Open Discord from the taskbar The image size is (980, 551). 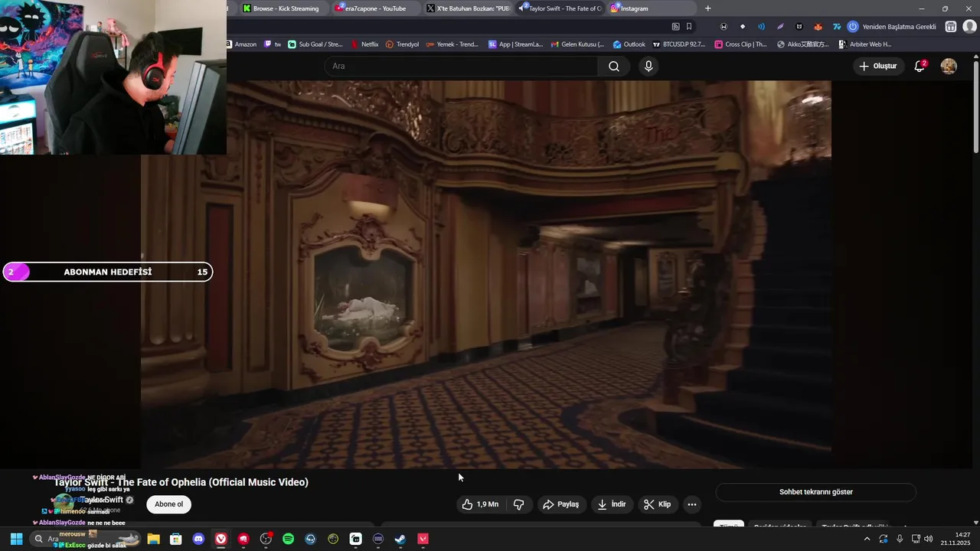(198, 539)
